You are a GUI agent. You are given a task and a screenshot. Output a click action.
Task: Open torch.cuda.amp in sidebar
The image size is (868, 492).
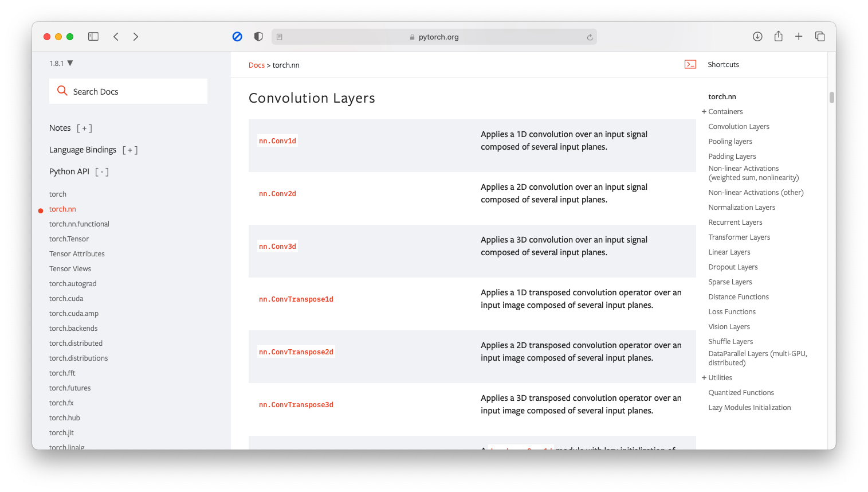coord(74,314)
